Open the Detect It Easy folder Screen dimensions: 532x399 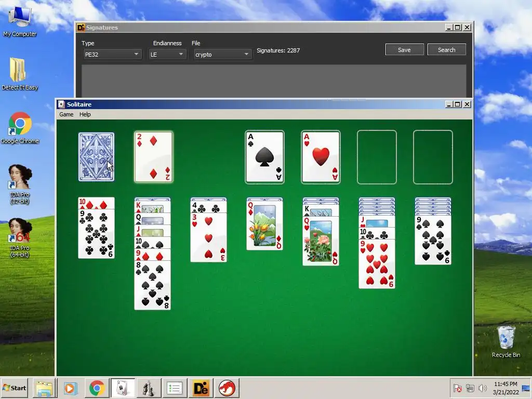[x=19, y=74]
